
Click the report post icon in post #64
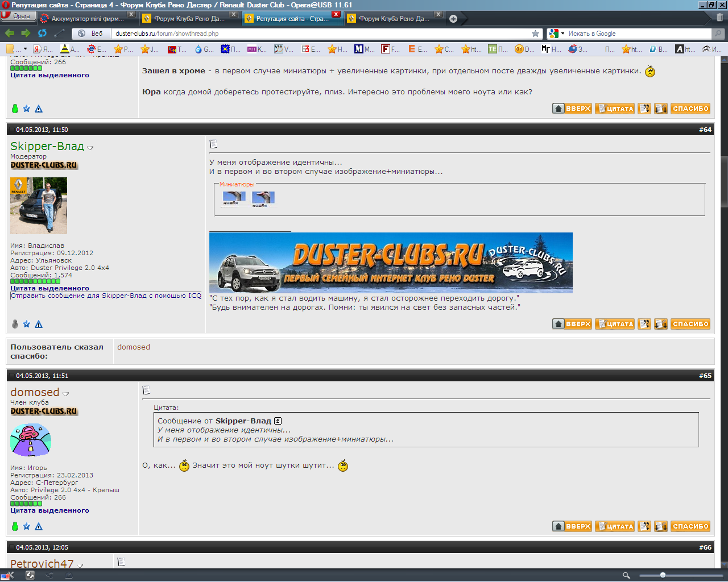(x=39, y=324)
